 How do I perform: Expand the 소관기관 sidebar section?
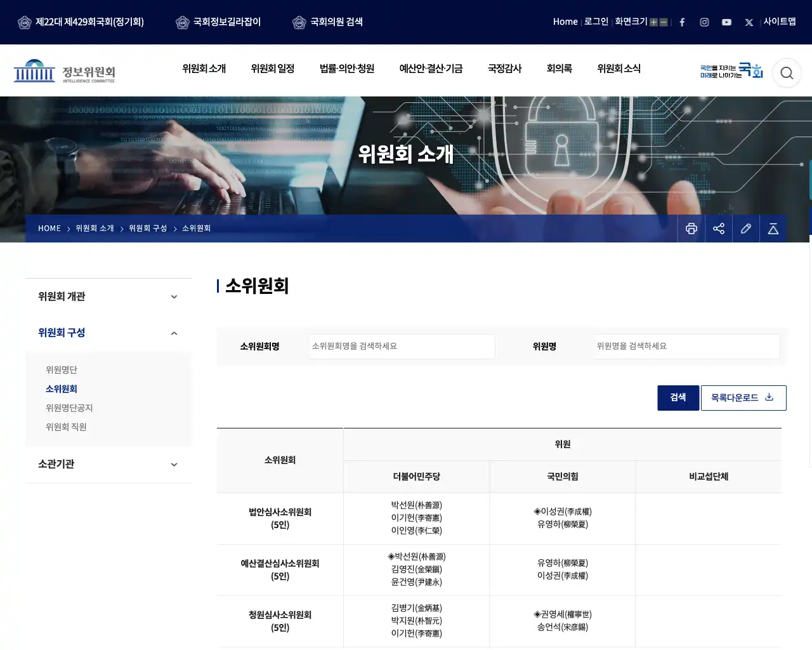tap(108, 464)
